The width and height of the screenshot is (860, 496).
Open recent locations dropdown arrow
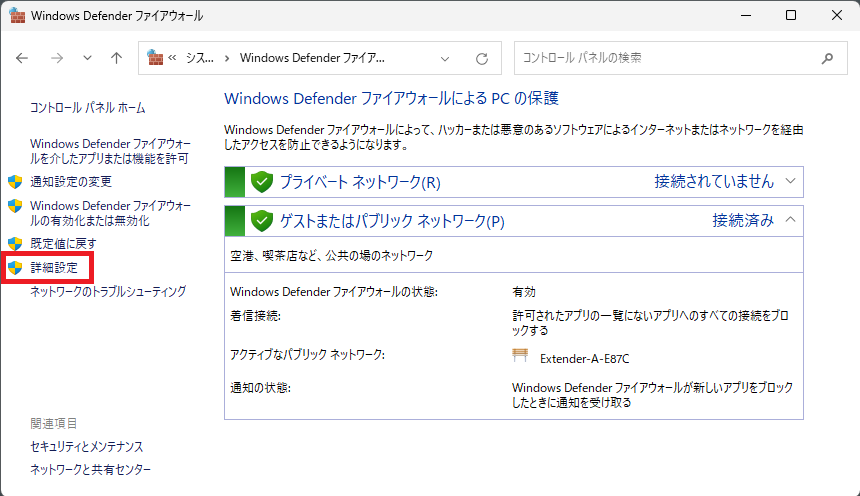point(87,58)
